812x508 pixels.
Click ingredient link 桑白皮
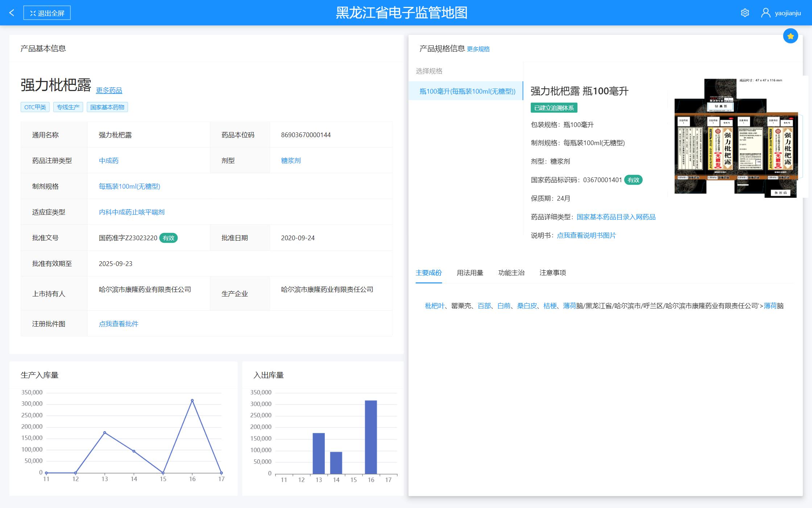(x=527, y=306)
